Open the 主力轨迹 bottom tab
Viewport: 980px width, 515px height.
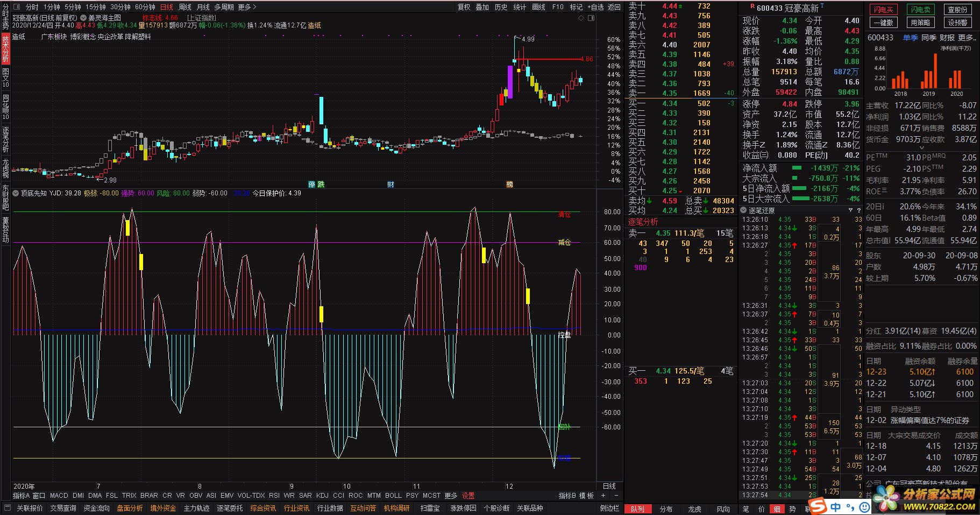(196, 508)
